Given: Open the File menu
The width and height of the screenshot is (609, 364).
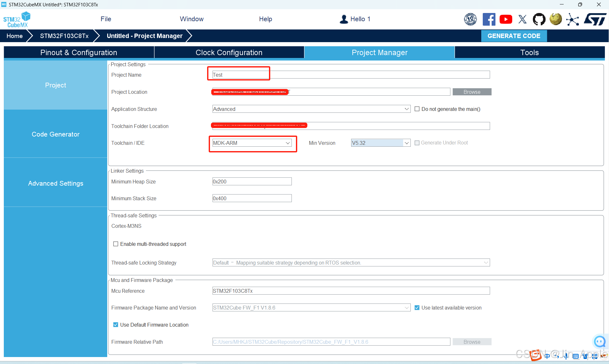Looking at the screenshot, I should 106,19.
